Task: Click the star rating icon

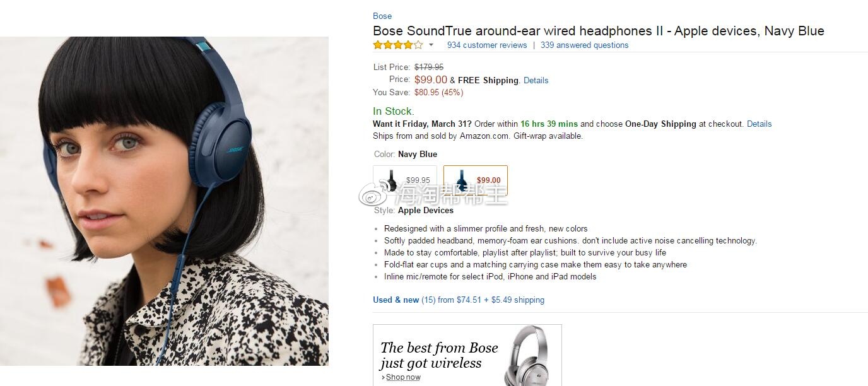Action: point(397,45)
